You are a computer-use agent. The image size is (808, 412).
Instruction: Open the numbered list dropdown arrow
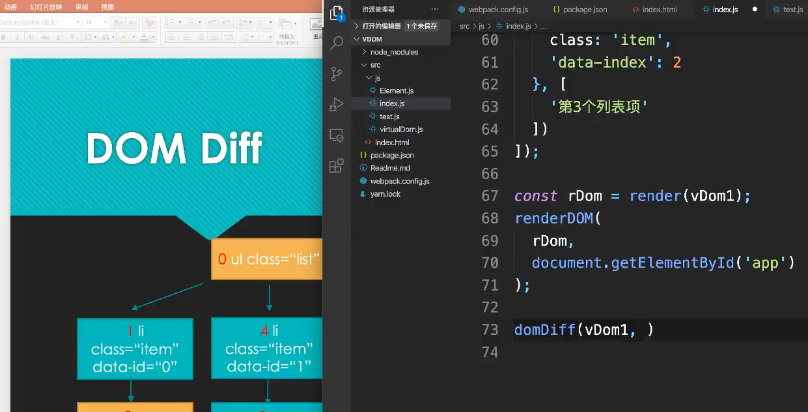(x=200, y=23)
